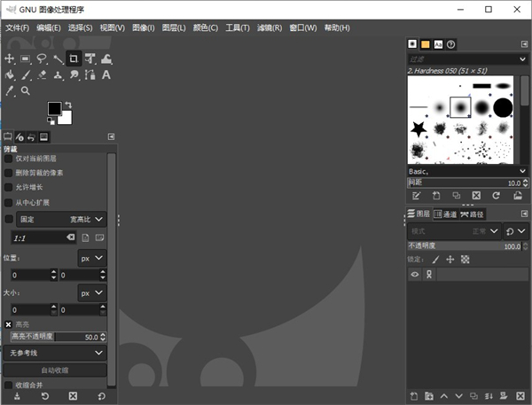This screenshot has width=532, height=405.
Task: Open the px unit dropdown for 位置
Action: tap(91, 258)
